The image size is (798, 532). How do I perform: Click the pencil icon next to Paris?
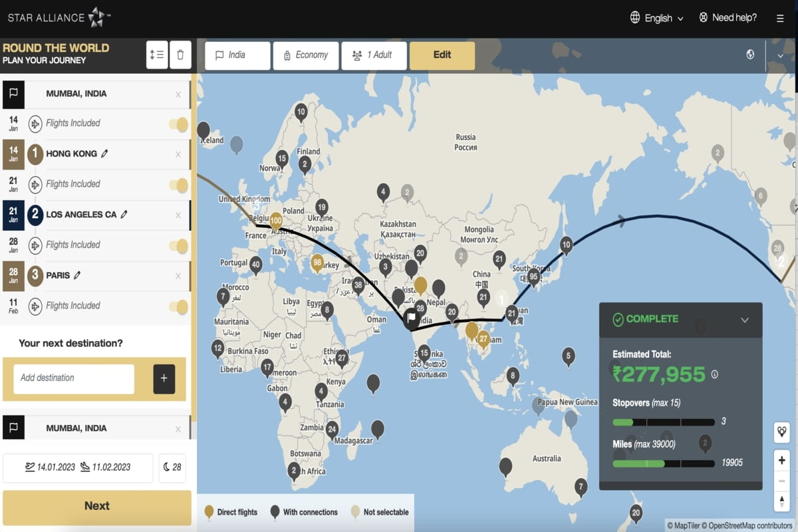77,275
